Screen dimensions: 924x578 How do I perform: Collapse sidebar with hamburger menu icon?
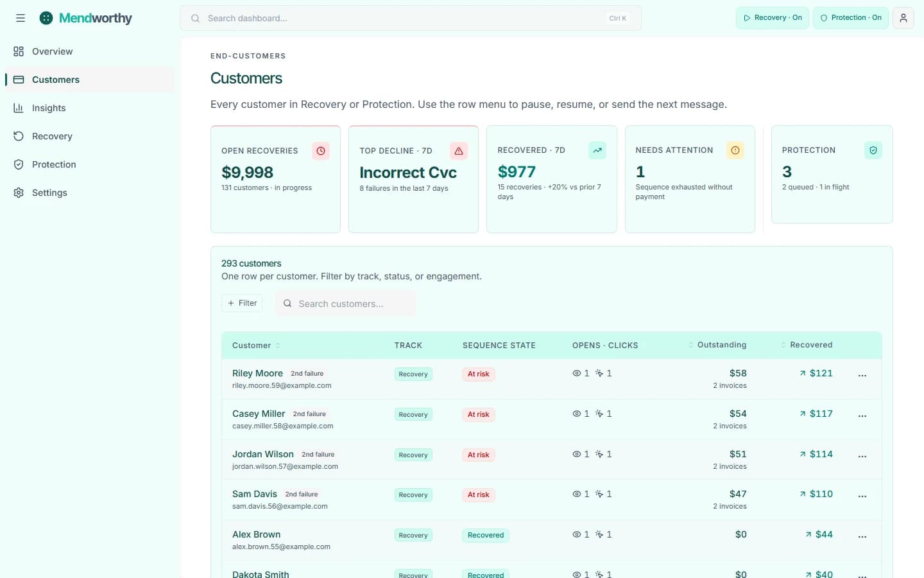point(21,18)
